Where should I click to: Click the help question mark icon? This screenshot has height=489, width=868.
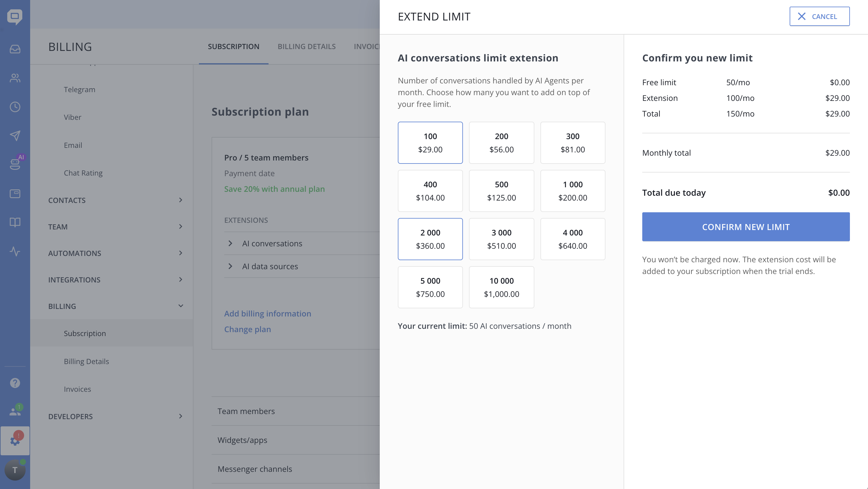pyautogui.click(x=15, y=383)
